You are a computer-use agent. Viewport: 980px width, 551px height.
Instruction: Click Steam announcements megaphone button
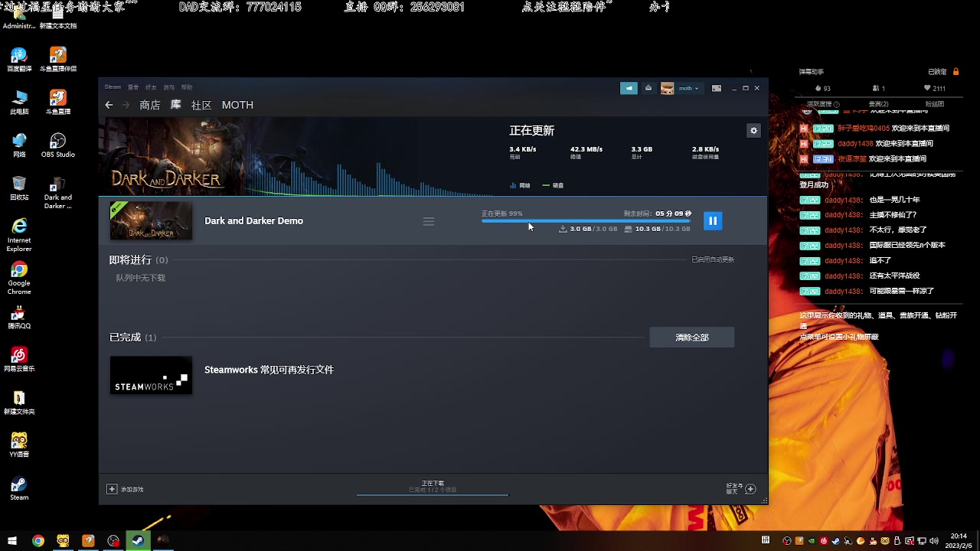click(x=629, y=88)
